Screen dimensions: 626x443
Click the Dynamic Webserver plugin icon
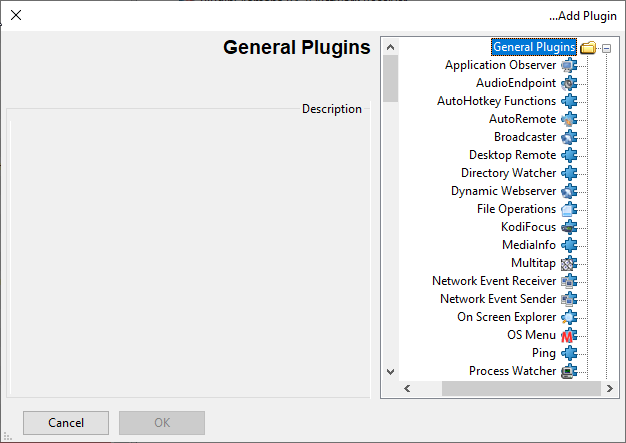coord(569,191)
